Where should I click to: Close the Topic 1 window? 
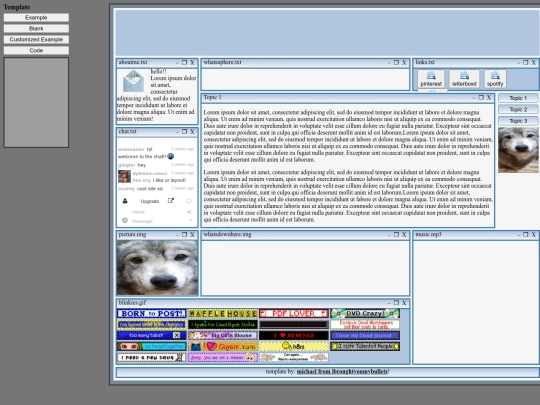tap(489, 97)
